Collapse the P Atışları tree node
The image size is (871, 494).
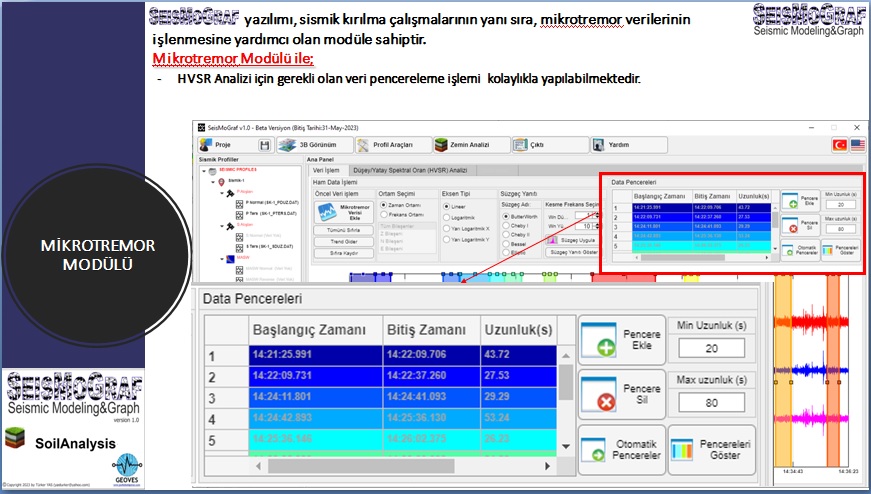coord(222,193)
